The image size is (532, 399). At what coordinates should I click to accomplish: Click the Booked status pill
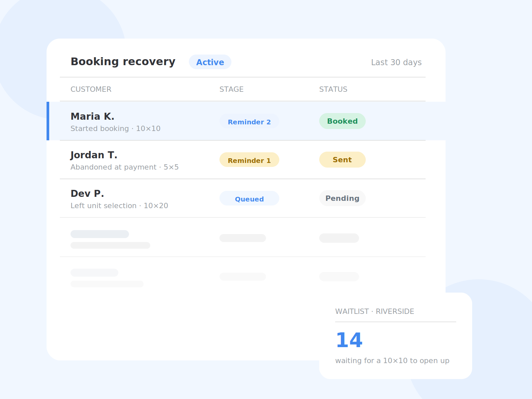pyautogui.click(x=342, y=121)
